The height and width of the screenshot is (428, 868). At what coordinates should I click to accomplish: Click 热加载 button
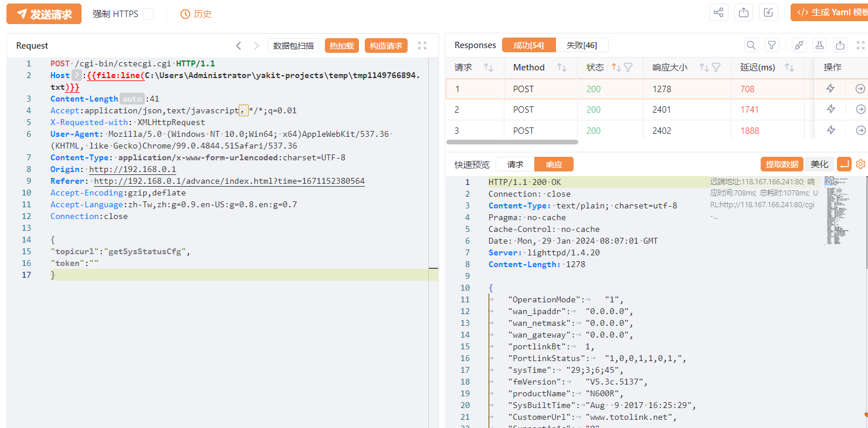[x=341, y=46]
